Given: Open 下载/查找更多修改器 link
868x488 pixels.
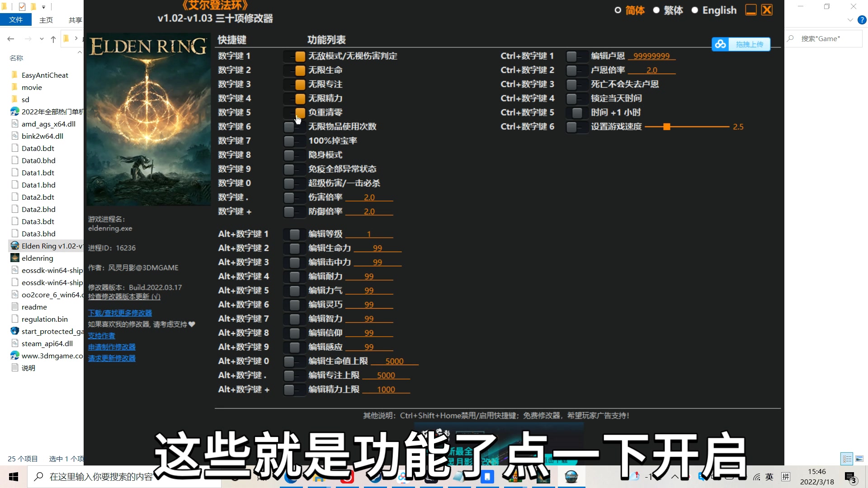Looking at the screenshot, I should point(120,313).
